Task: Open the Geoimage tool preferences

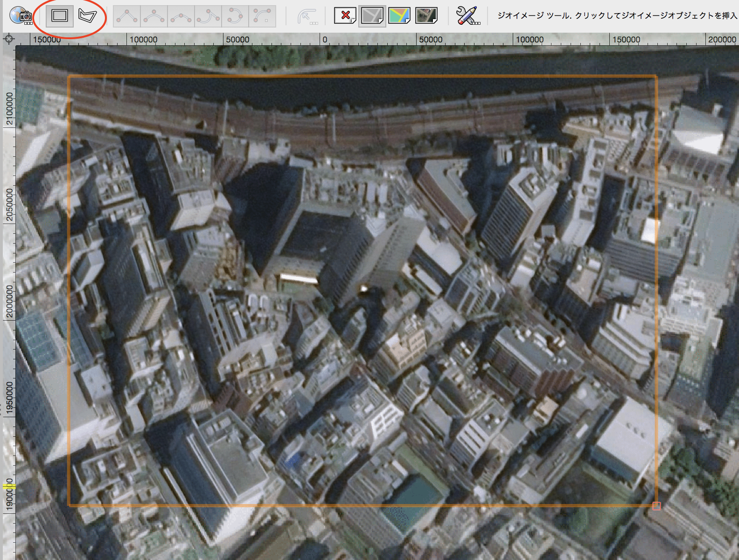Action: (x=467, y=16)
